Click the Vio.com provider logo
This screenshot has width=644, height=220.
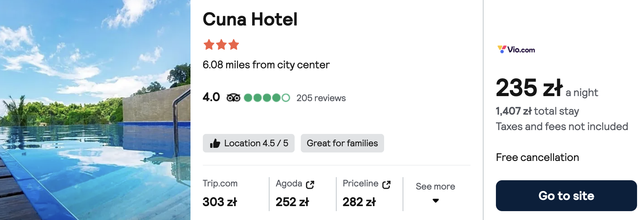point(516,49)
